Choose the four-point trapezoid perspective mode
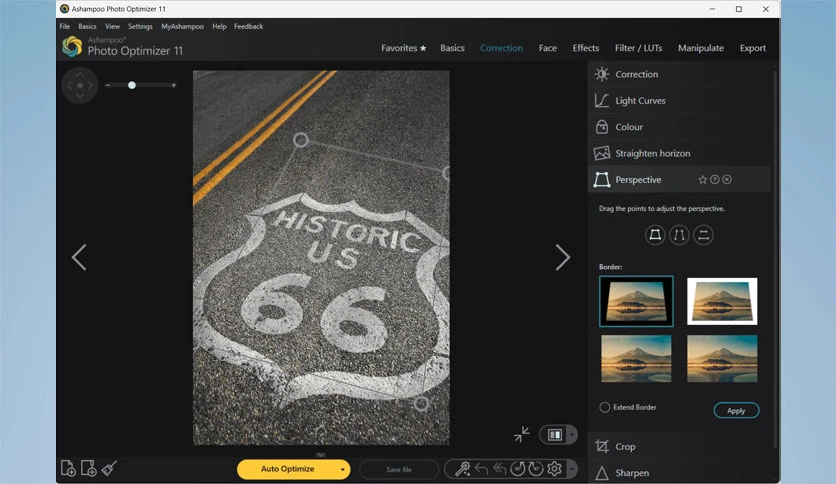This screenshot has width=836, height=484. point(655,235)
